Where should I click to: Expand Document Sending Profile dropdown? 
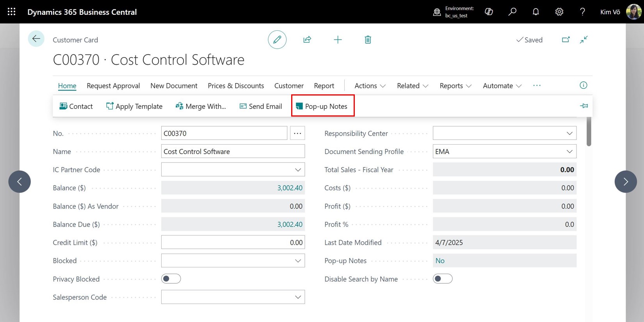tap(569, 152)
